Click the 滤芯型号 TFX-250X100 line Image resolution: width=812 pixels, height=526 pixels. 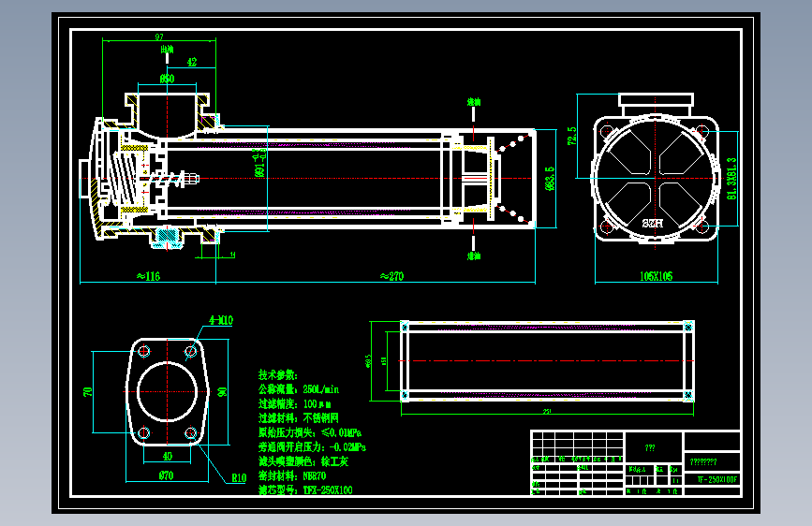point(305,489)
